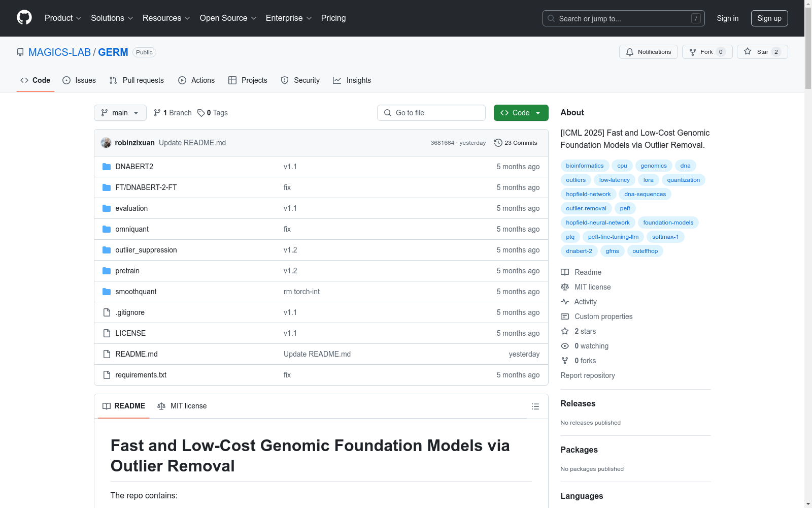Click the smoothquant folder icon
The height and width of the screenshot is (508, 812).
pyautogui.click(x=107, y=292)
